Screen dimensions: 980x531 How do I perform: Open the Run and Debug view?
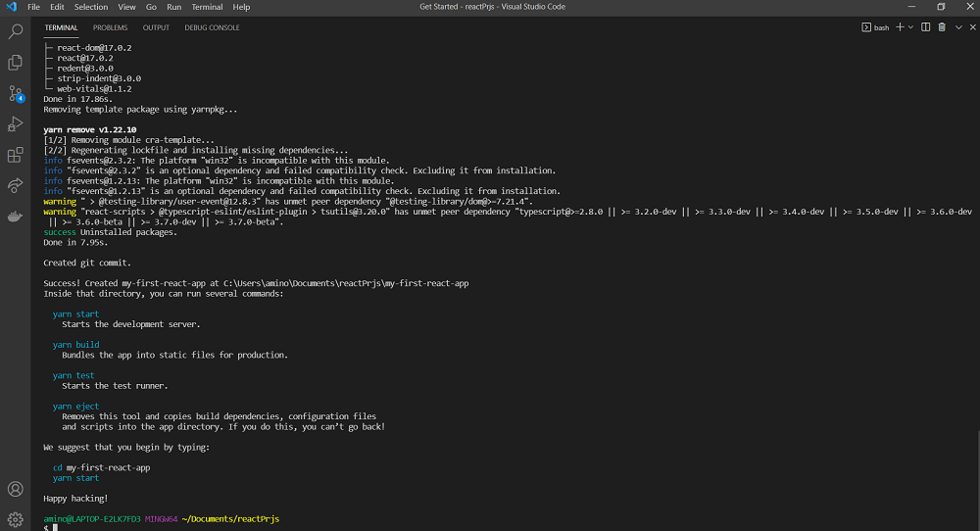pyautogui.click(x=15, y=124)
